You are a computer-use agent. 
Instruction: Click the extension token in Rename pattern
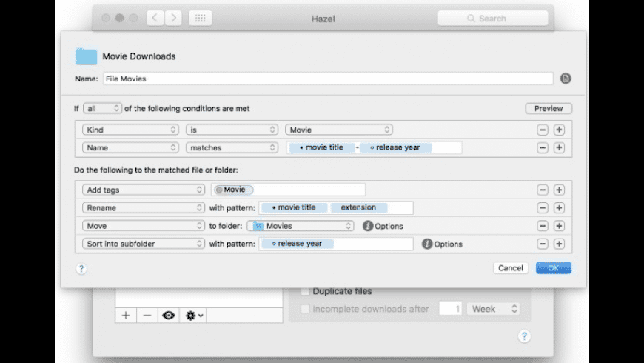[358, 207]
